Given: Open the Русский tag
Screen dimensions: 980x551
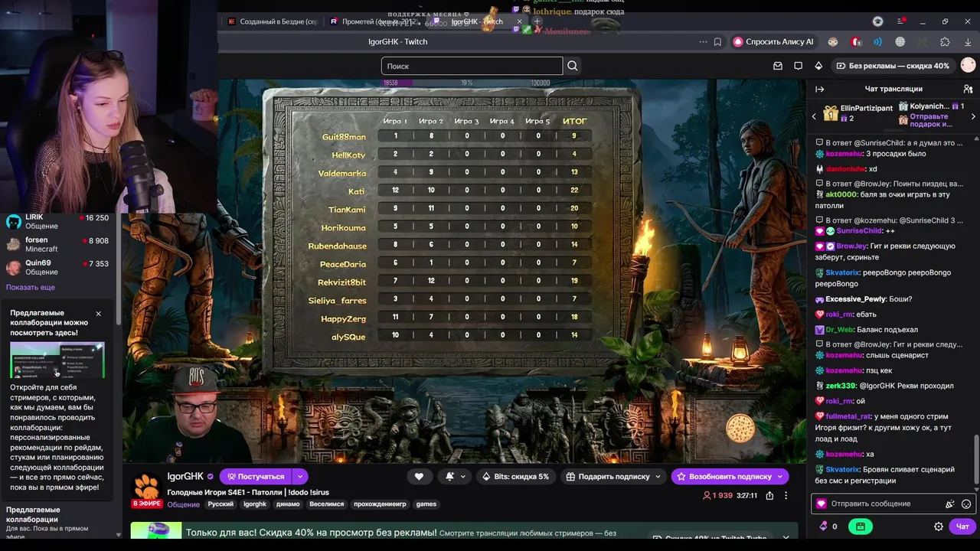Looking at the screenshot, I should pos(220,504).
